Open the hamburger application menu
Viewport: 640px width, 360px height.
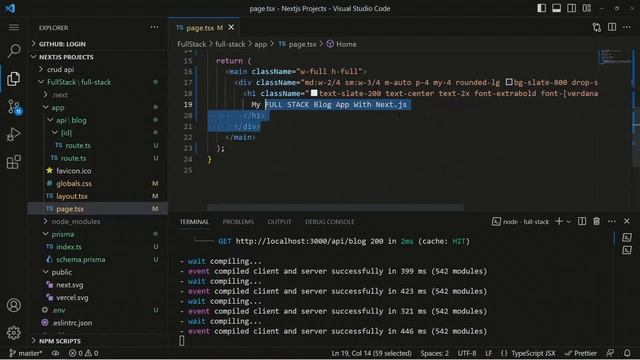(14, 27)
